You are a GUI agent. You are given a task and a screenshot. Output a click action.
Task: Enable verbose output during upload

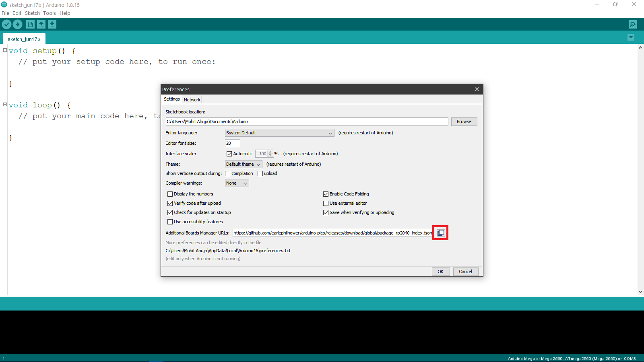(260, 174)
